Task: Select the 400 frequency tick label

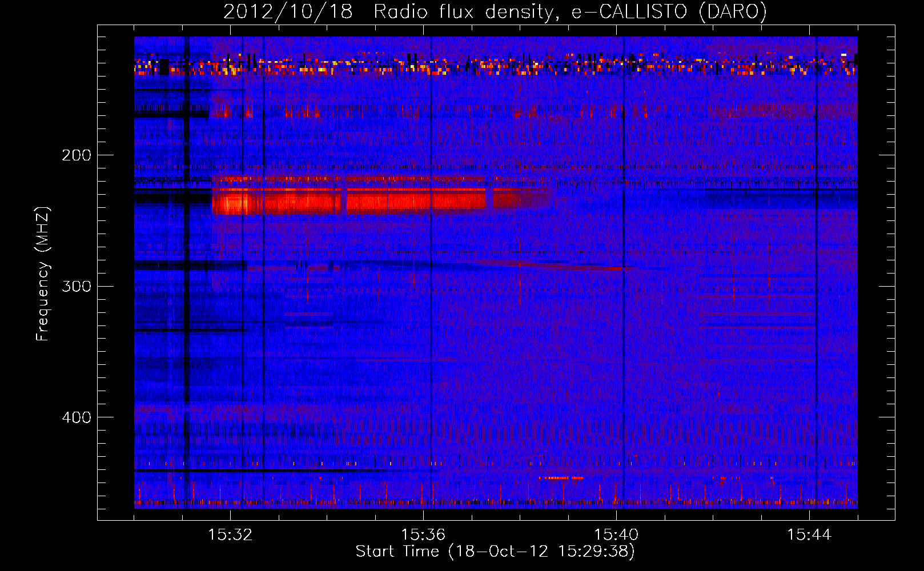Action: click(x=77, y=417)
